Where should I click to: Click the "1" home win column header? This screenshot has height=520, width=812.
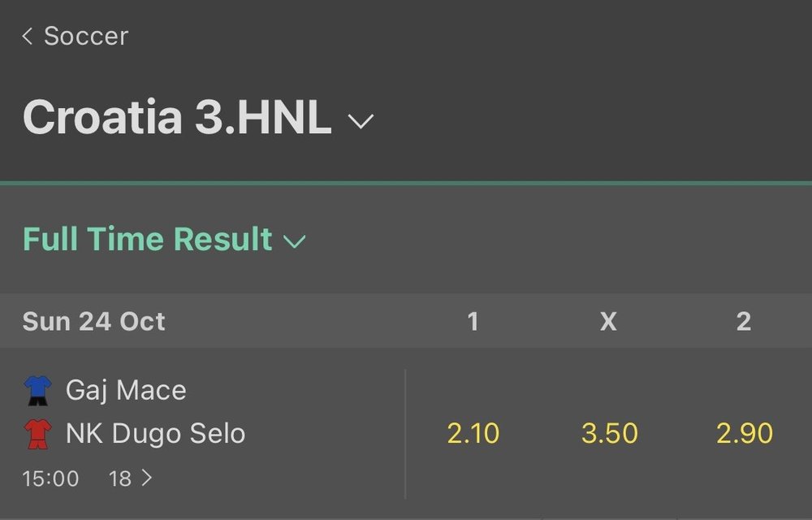tap(473, 321)
